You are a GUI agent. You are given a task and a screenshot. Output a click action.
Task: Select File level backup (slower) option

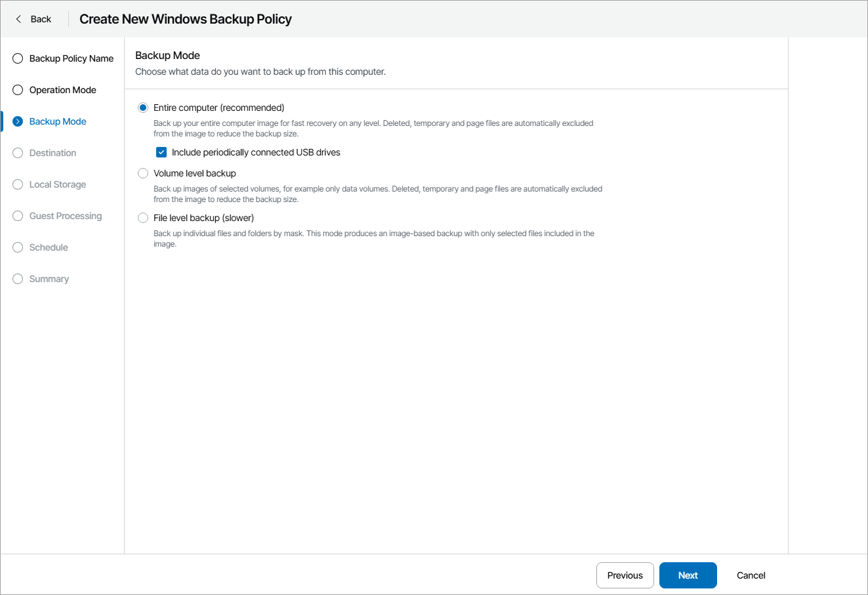[142, 218]
